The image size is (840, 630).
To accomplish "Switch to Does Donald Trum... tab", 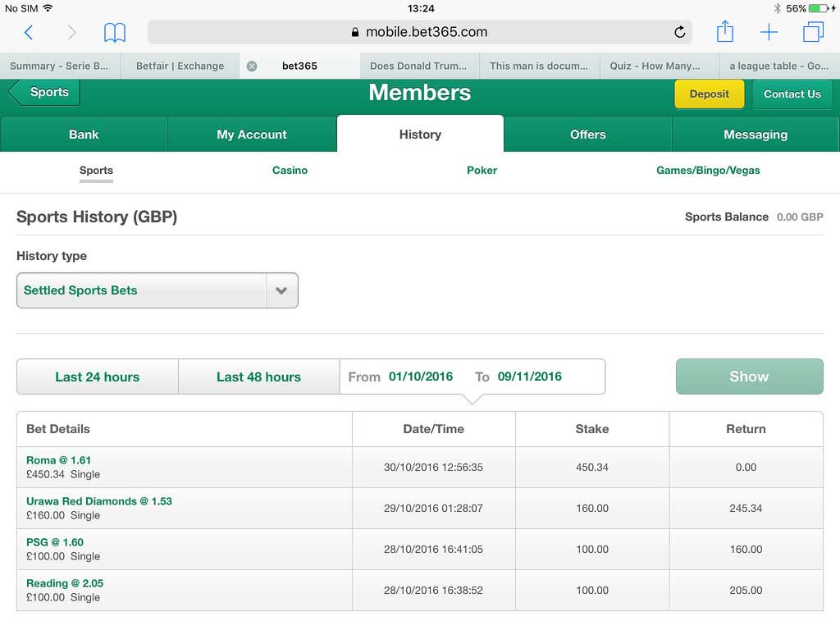I will pos(418,66).
